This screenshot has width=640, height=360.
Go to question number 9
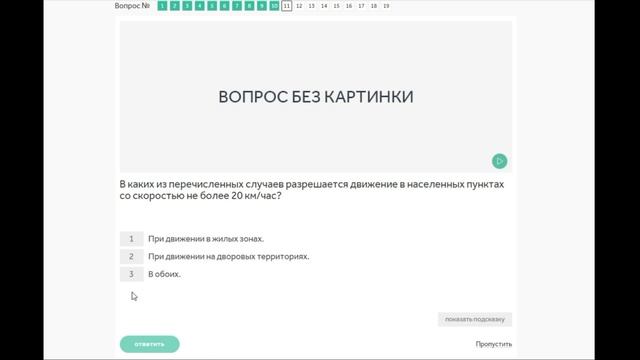[x=262, y=6]
